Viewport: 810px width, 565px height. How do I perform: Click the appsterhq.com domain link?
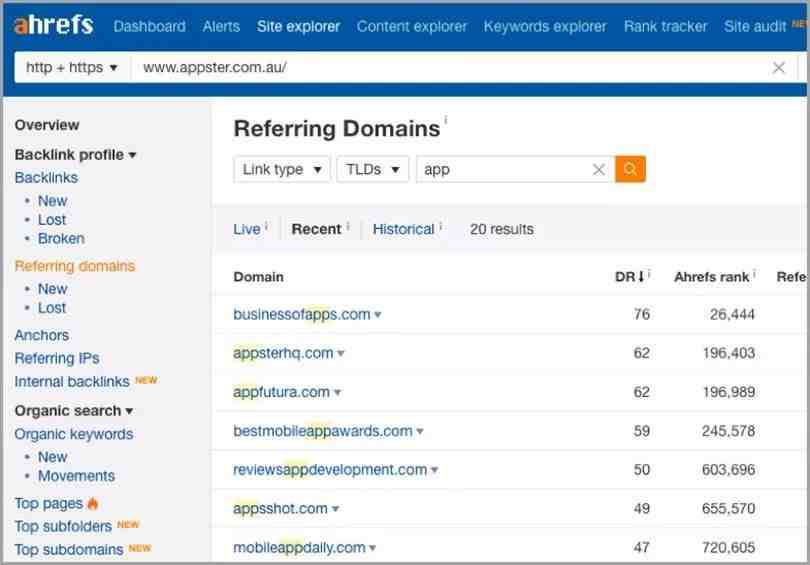[283, 354]
